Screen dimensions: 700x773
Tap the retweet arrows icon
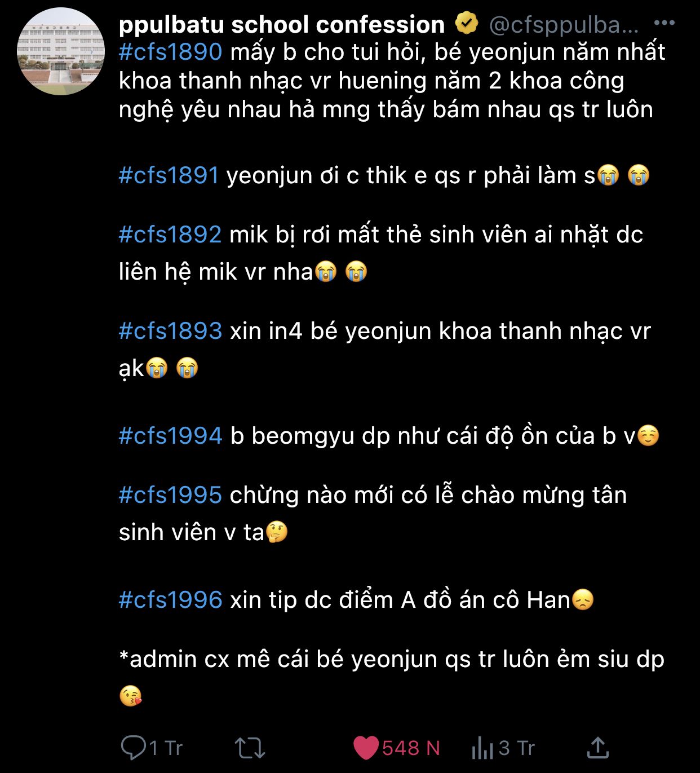click(250, 748)
